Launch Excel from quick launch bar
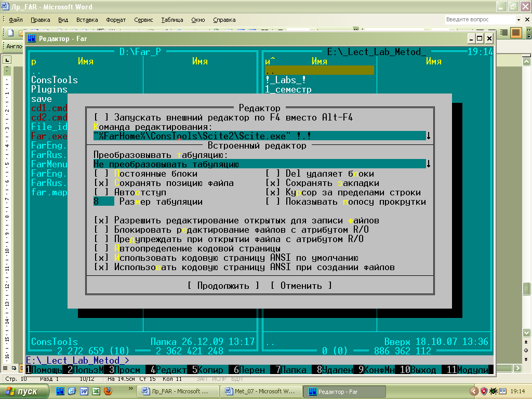Screen dimensions: 532x399 pyautogui.click(x=96, y=391)
